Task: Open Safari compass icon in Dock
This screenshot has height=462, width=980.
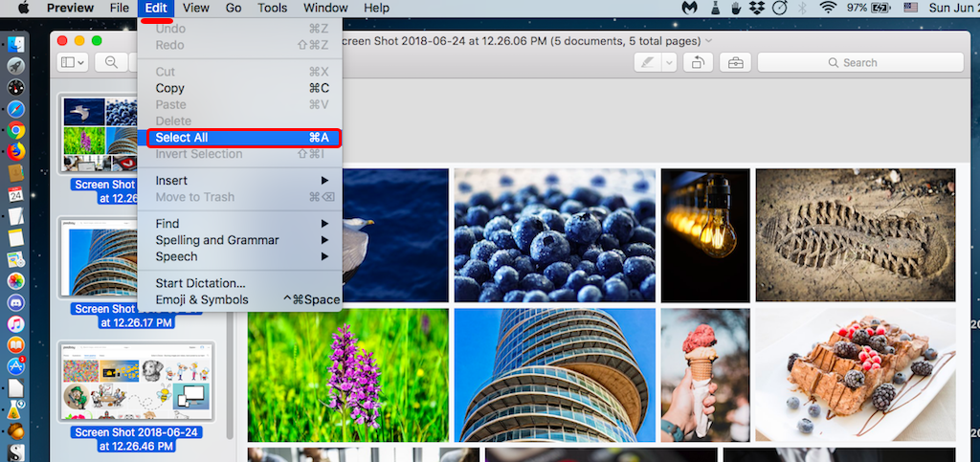Action: pyautogui.click(x=16, y=109)
